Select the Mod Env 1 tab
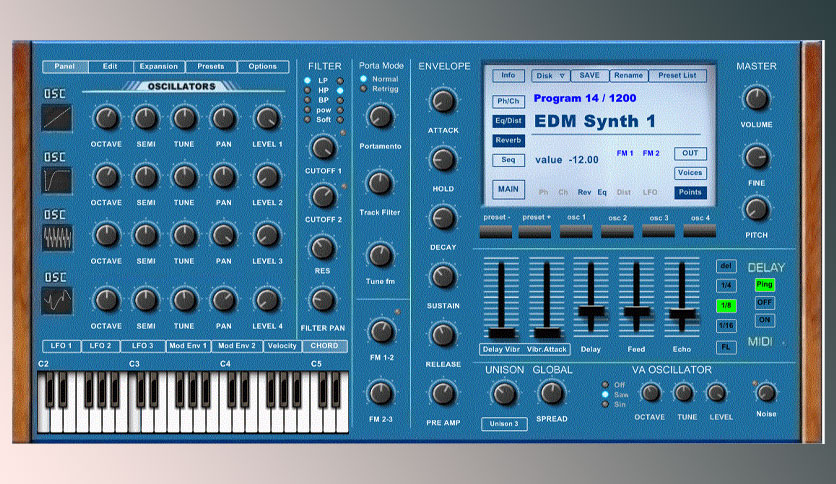The width and height of the screenshot is (836, 484). [188, 346]
